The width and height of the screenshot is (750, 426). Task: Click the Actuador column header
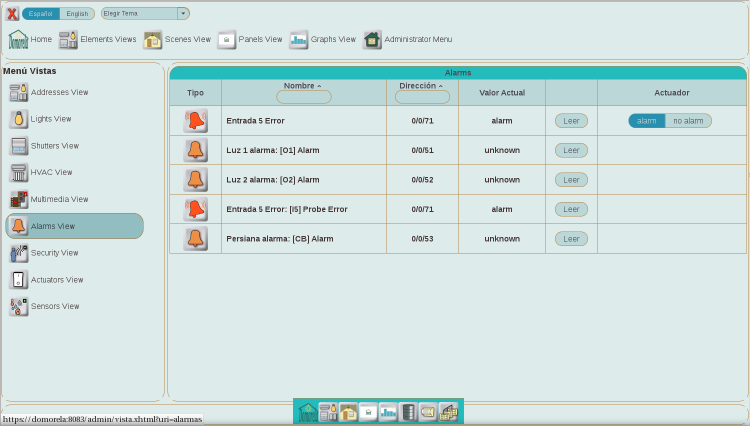click(672, 93)
